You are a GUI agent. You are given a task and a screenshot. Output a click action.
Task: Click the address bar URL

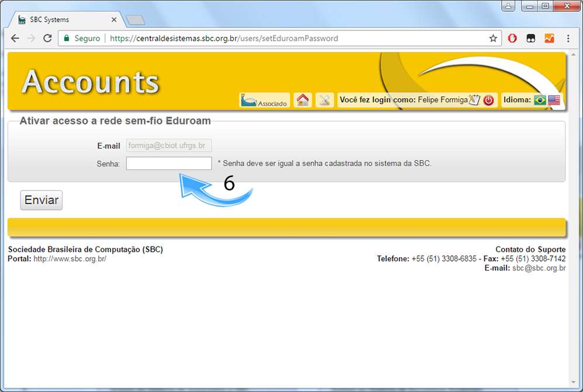[x=224, y=39]
